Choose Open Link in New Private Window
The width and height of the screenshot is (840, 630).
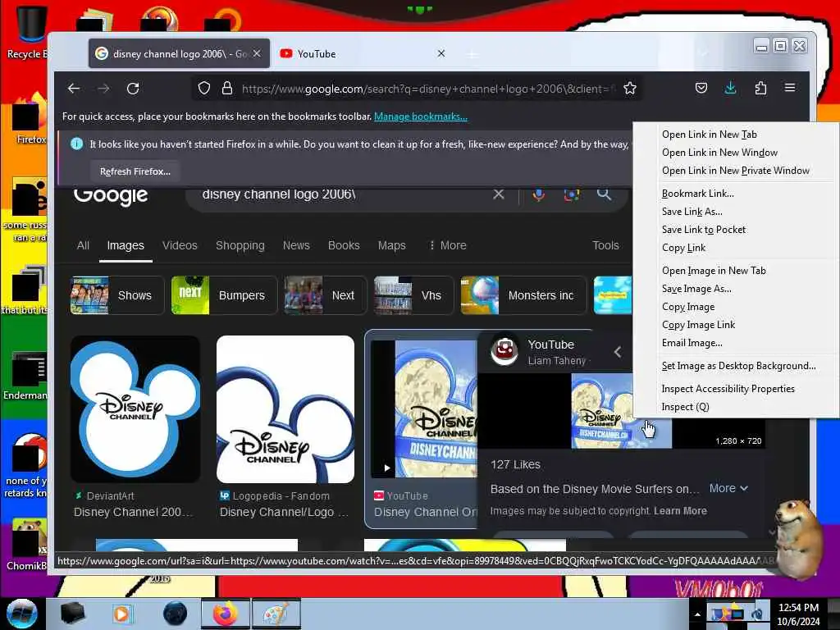tap(736, 171)
